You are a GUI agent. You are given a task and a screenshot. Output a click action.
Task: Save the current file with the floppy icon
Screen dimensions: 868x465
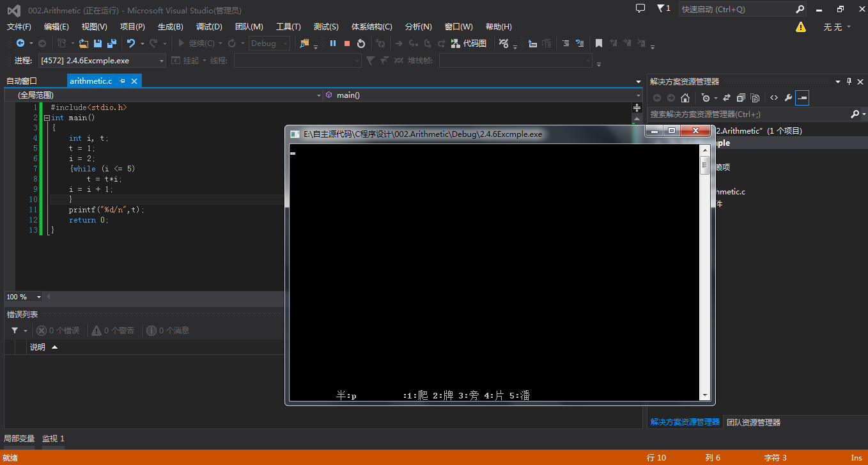[98, 43]
